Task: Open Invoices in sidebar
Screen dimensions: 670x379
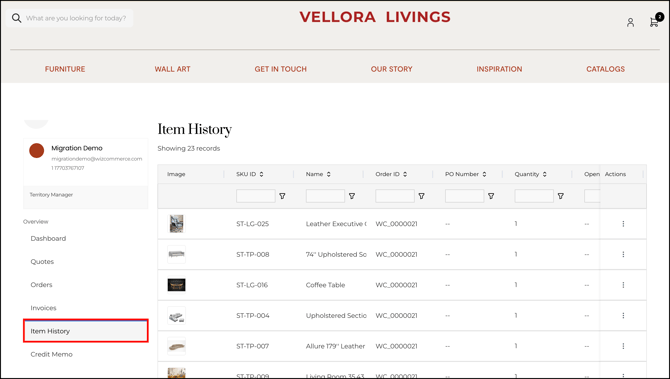Action: click(43, 308)
